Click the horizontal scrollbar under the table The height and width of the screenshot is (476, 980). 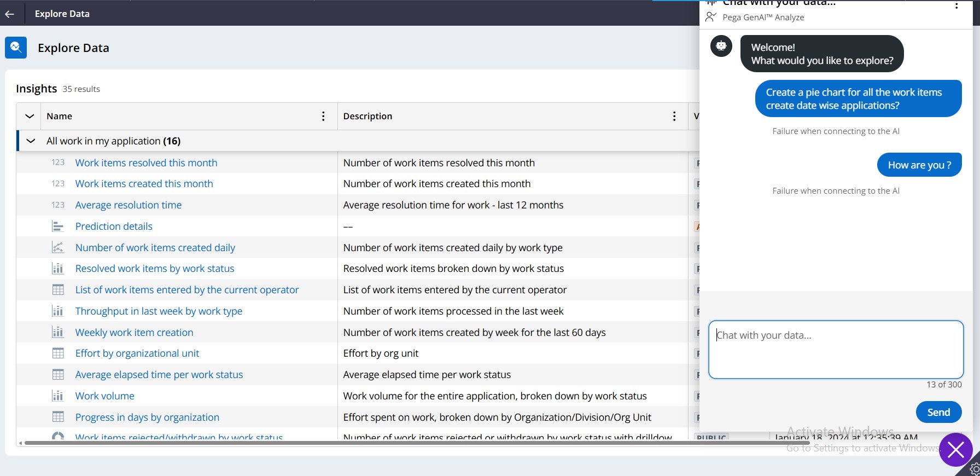[x=383, y=443]
